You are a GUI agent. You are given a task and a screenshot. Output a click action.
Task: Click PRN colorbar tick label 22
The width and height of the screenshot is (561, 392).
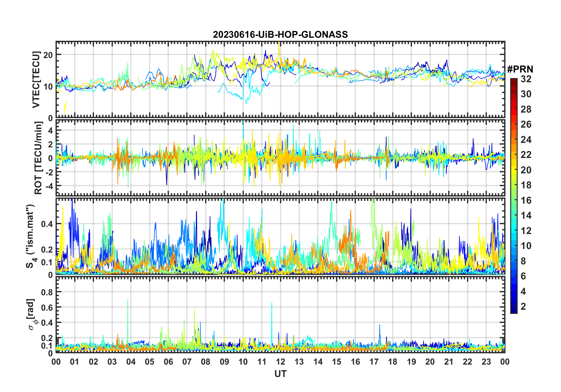pyautogui.click(x=526, y=155)
